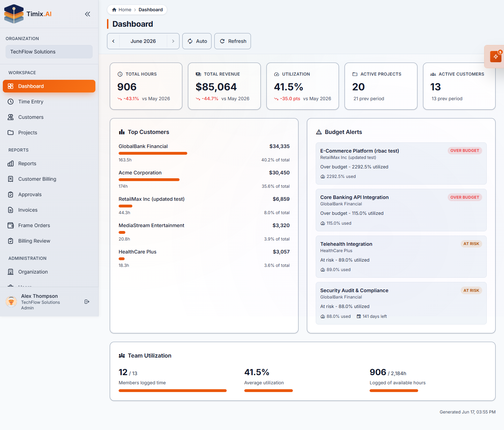Image resolution: width=504 pixels, height=430 pixels.
Task: Click the Timix.AI logo
Action: (28, 14)
